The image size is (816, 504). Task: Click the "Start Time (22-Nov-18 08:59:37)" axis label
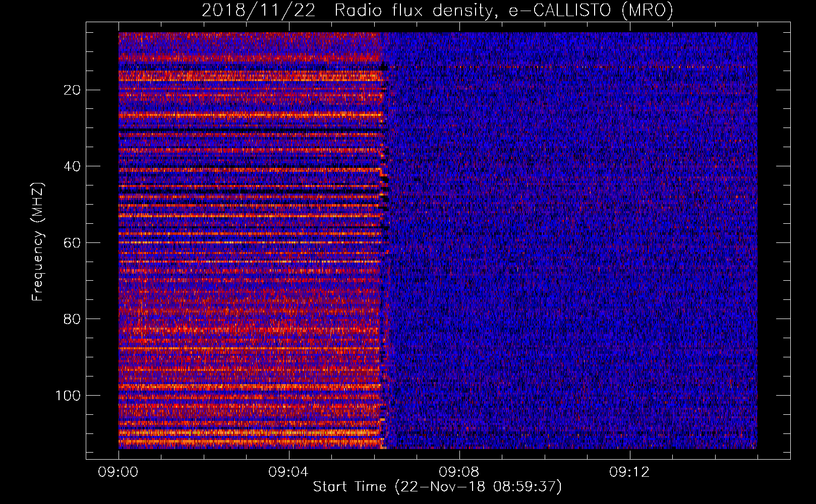click(x=437, y=487)
